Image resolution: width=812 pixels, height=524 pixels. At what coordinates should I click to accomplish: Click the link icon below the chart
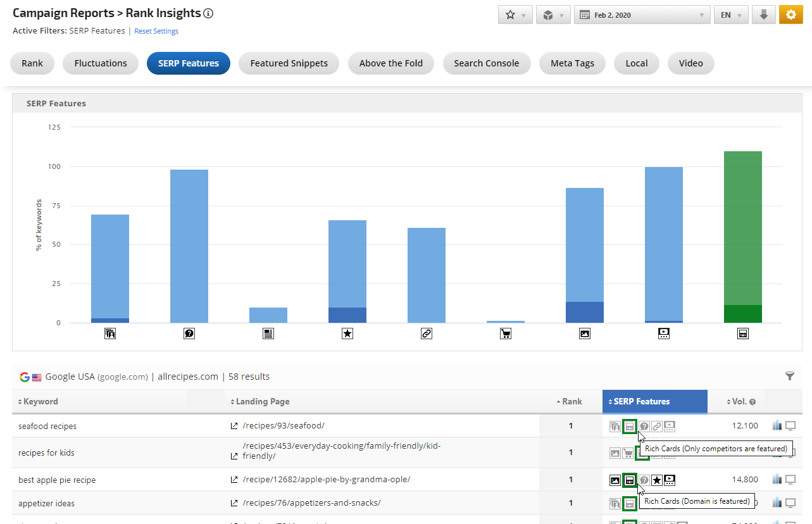click(x=427, y=334)
